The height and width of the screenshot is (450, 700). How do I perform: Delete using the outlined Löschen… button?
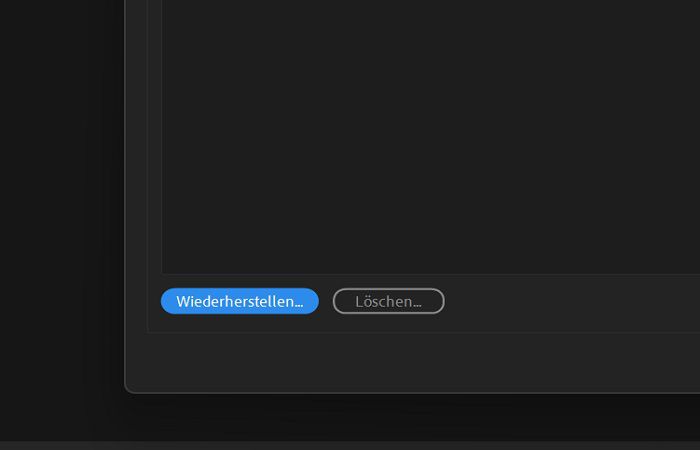(388, 301)
